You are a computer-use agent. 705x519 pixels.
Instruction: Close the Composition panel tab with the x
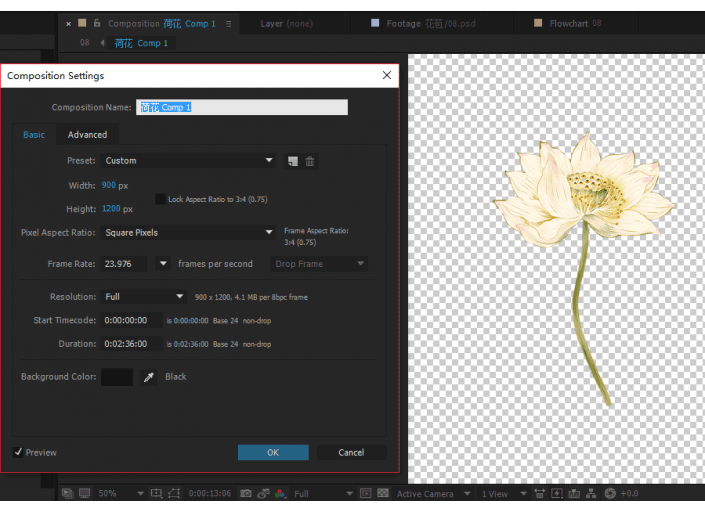click(x=68, y=24)
